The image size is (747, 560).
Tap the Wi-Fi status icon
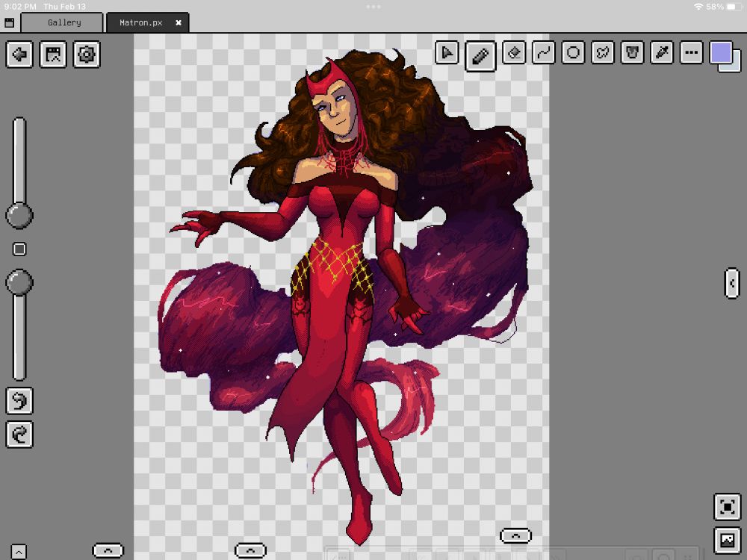point(698,7)
